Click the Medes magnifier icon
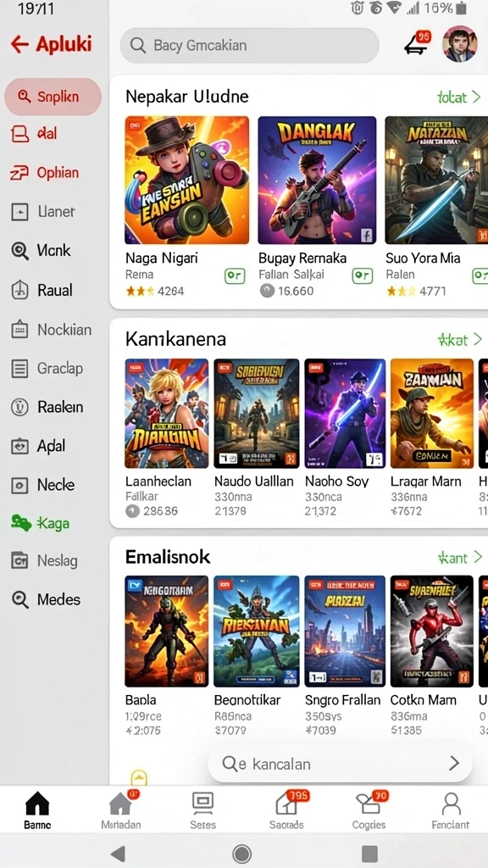Viewport: 488px width, 868px height. tap(20, 599)
